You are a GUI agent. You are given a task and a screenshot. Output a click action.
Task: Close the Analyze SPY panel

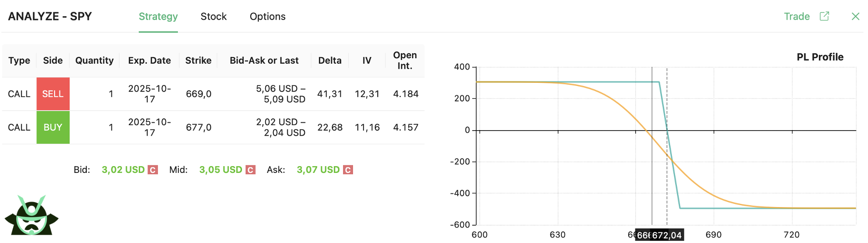tap(855, 16)
